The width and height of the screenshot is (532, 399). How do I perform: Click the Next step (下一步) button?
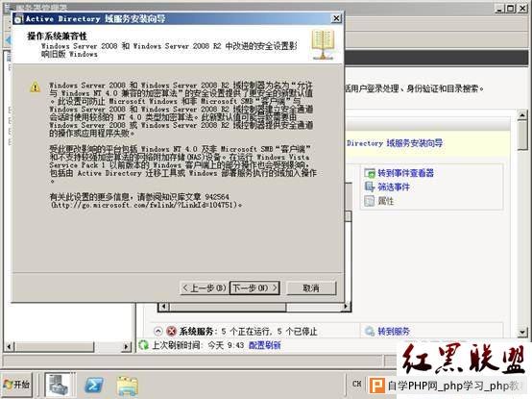point(254,288)
